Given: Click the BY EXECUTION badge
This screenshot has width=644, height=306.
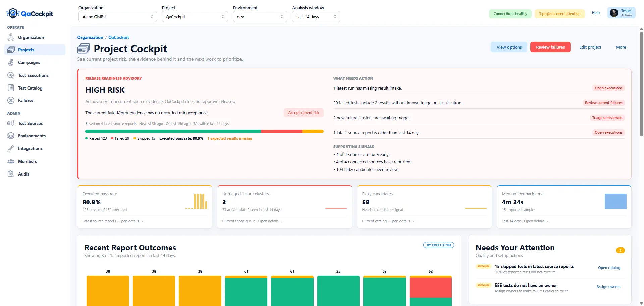Looking at the screenshot, I should tap(438, 245).
